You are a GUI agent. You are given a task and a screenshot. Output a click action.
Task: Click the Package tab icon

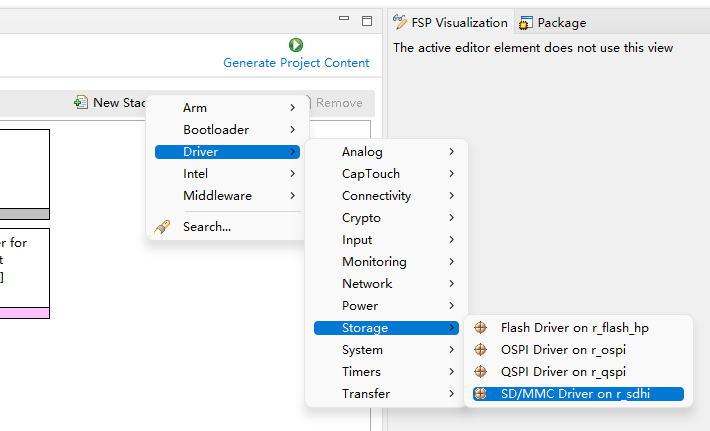[x=525, y=23]
